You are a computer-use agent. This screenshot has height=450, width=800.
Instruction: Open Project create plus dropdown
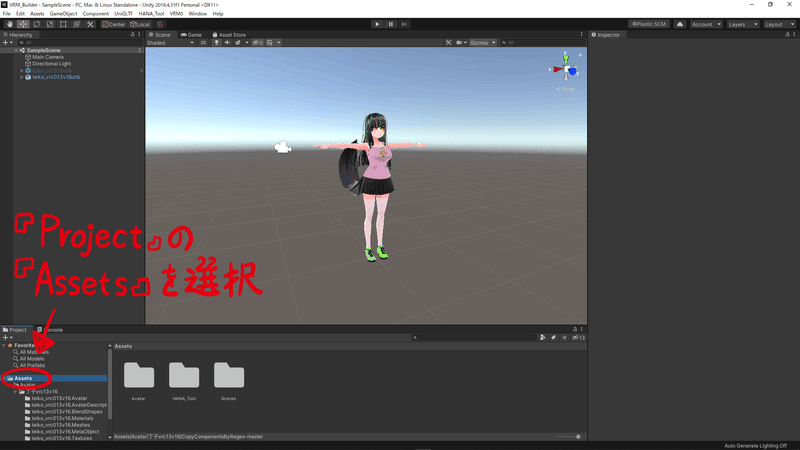7,338
